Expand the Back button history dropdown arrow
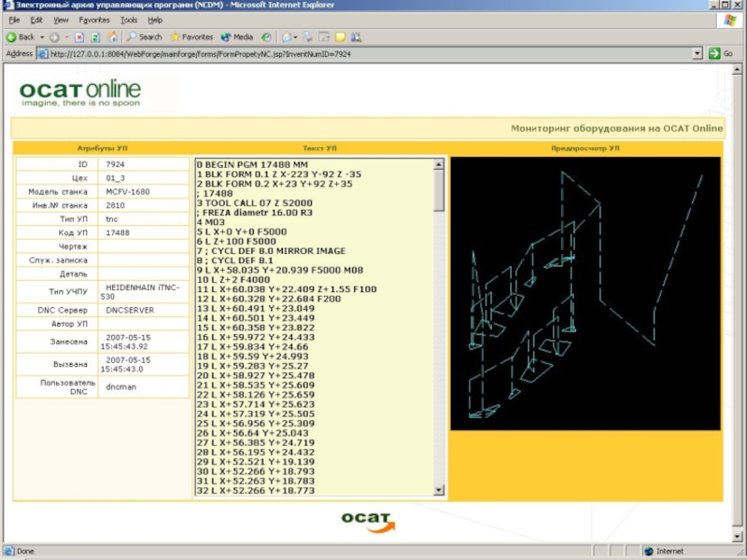The image size is (747, 560). coord(42,37)
